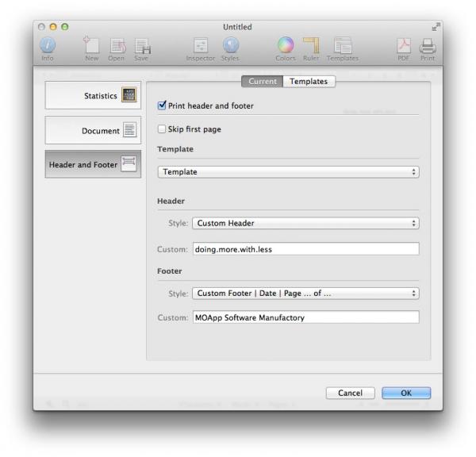Enable Skip first page checkbox

[x=163, y=129]
